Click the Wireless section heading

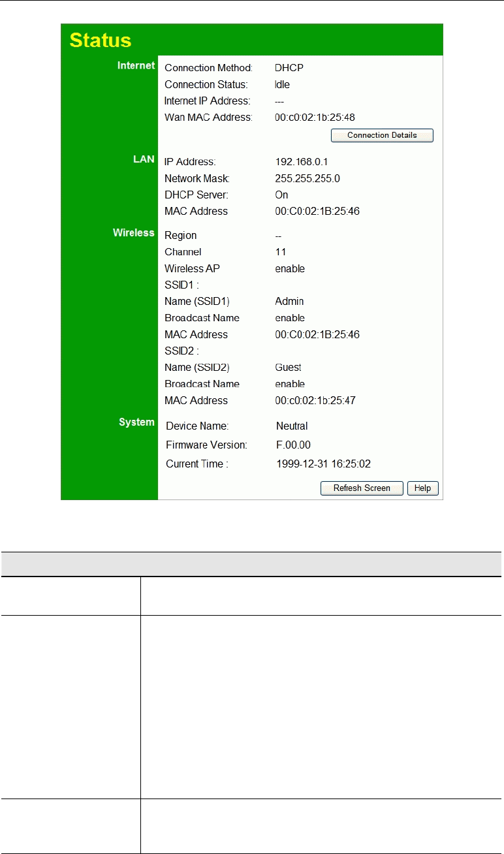(134, 232)
